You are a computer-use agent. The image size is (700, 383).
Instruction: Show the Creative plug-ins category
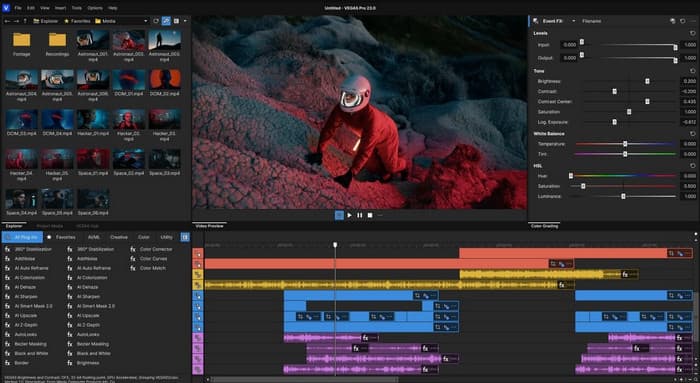point(119,237)
